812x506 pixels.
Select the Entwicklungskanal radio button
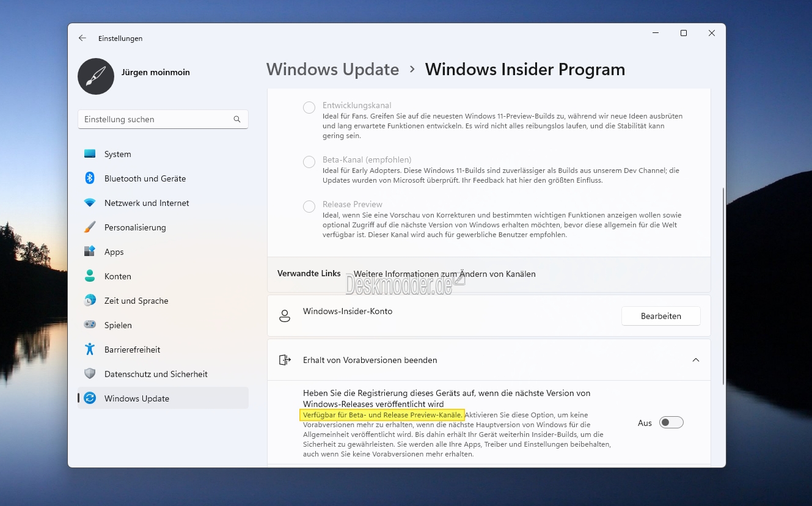(309, 108)
